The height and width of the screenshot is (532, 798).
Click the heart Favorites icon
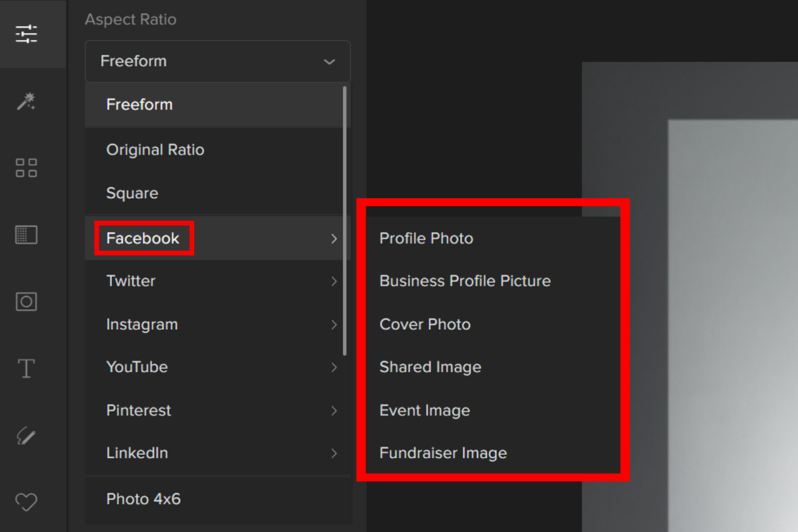(27, 501)
